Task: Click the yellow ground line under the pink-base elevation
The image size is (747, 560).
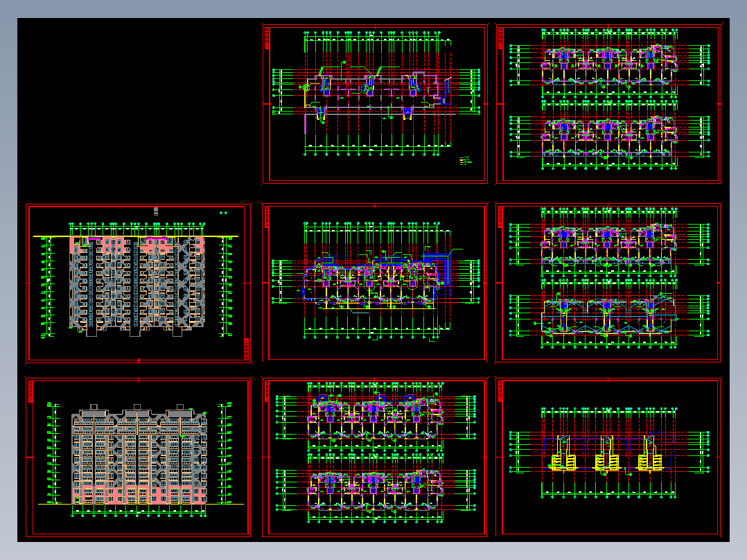Action: [141, 504]
